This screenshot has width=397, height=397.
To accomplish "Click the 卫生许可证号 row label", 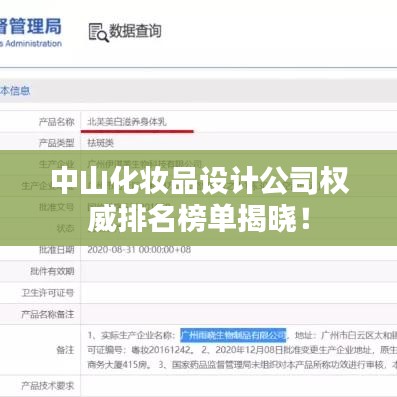I will pyautogui.click(x=48, y=293).
